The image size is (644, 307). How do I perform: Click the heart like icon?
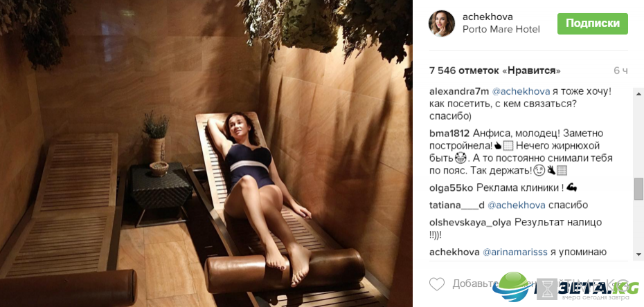pyautogui.click(x=437, y=283)
